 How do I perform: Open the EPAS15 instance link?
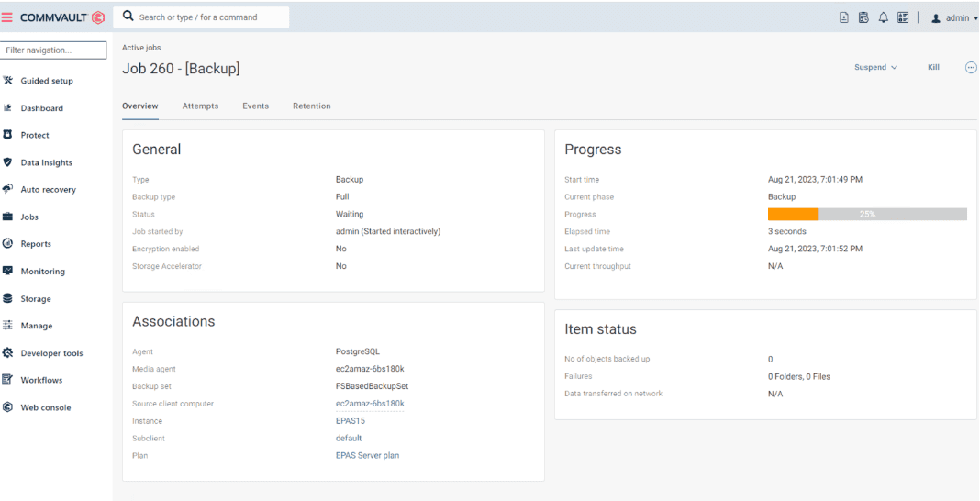coord(350,421)
